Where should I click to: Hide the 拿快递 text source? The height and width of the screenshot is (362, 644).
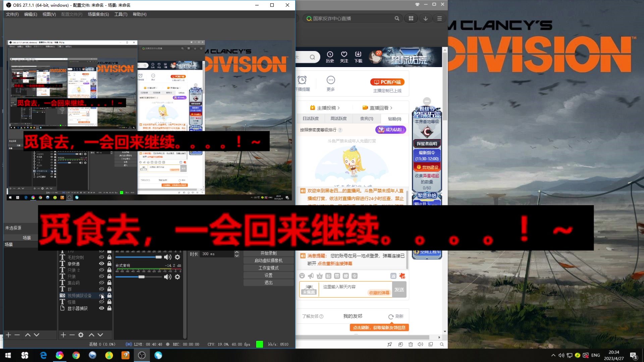101,263
